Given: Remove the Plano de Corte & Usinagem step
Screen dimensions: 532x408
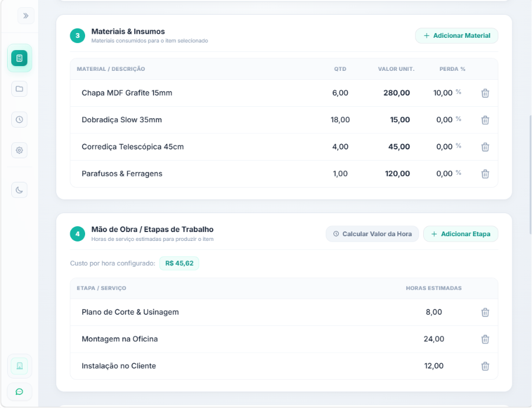Looking at the screenshot, I should [485, 312].
